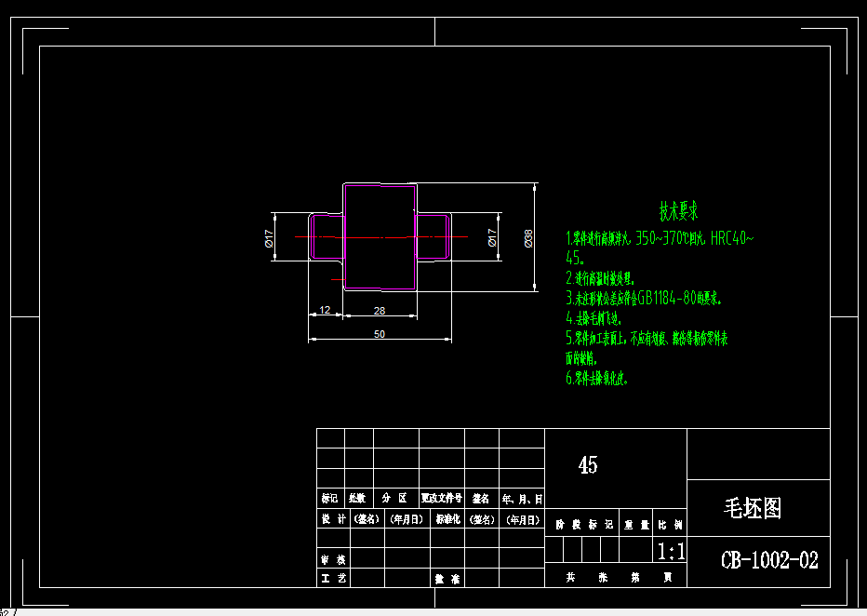Click the '审核' row label
The image size is (867, 616).
tap(333, 559)
